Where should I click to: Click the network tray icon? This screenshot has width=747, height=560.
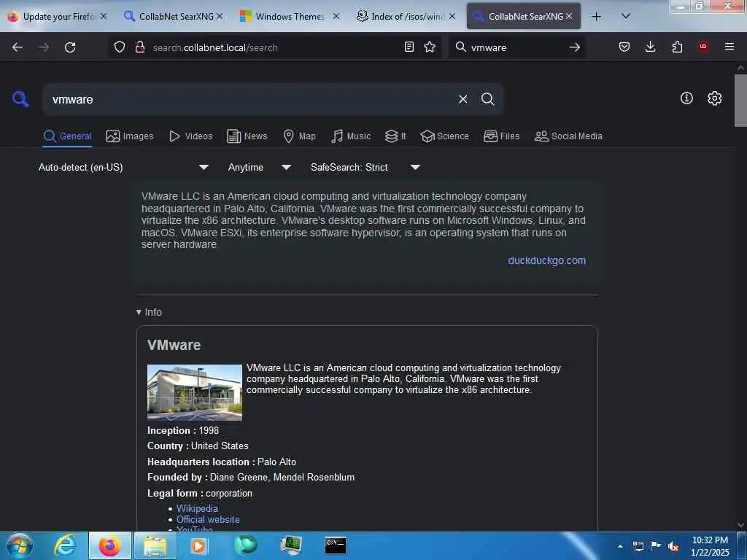point(638,547)
